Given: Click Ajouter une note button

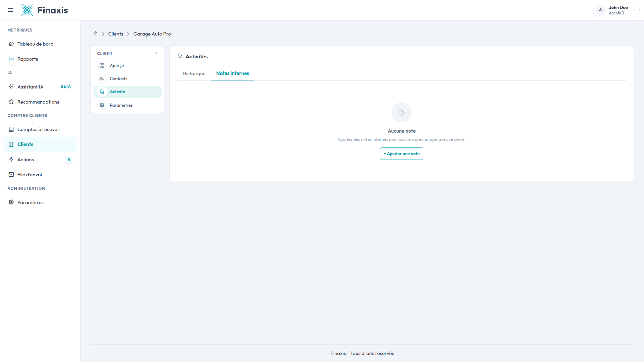Looking at the screenshot, I should [x=401, y=154].
